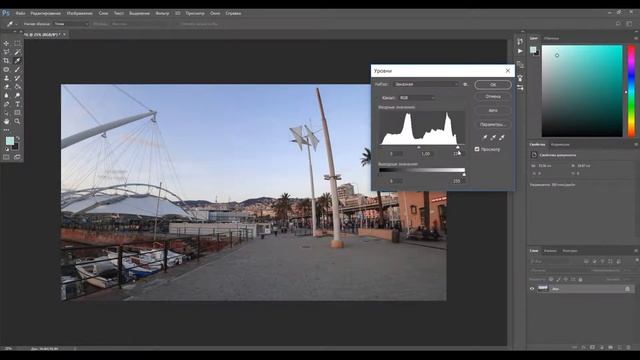This screenshot has height=360, width=640.
Task: Toggle Quick Mask mode
Action: tap(6, 157)
